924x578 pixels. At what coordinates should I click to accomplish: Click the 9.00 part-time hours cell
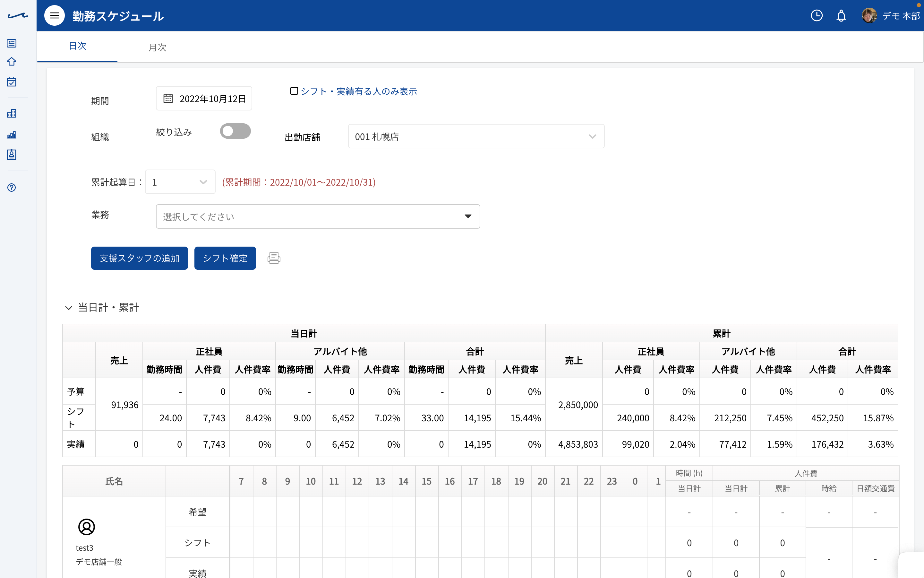295,418
